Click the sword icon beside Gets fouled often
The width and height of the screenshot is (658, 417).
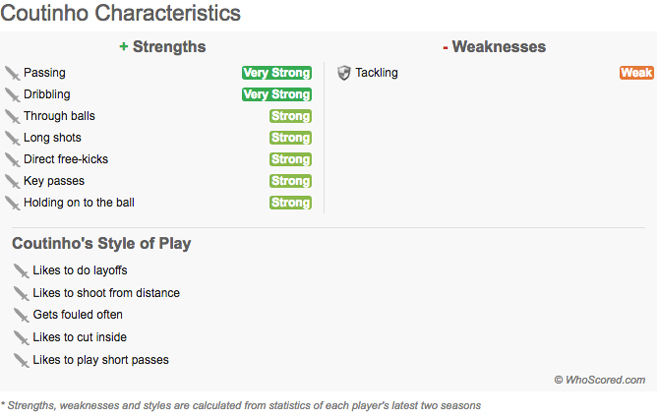click(21, 315)
